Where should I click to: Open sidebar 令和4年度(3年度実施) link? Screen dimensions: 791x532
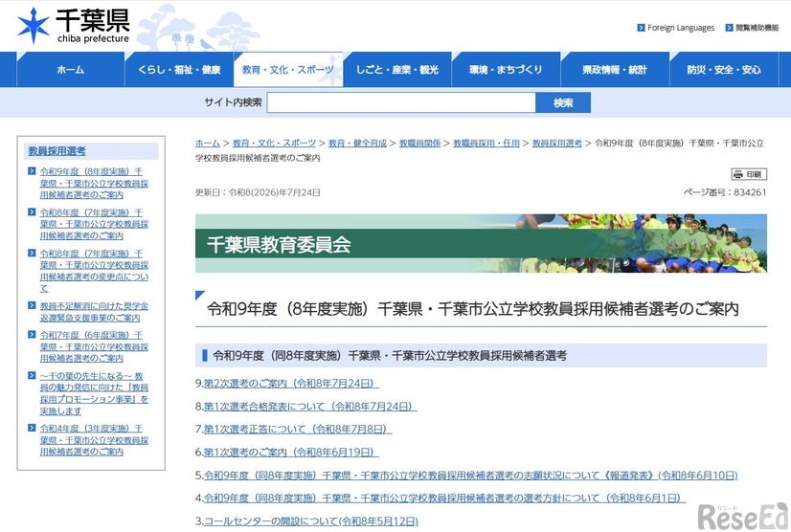pos(94,440)
